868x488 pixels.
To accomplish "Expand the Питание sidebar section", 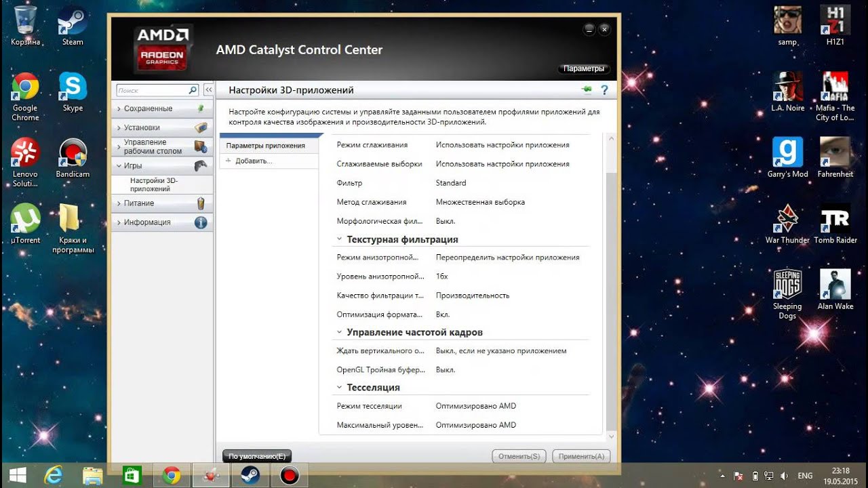I will tap(161, 203).
